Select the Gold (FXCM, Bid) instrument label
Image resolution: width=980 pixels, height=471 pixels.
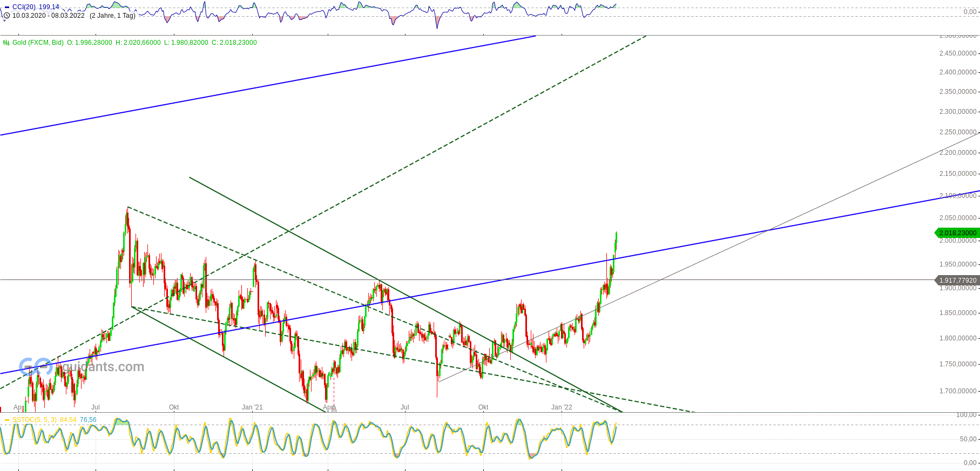click(38, 43)
